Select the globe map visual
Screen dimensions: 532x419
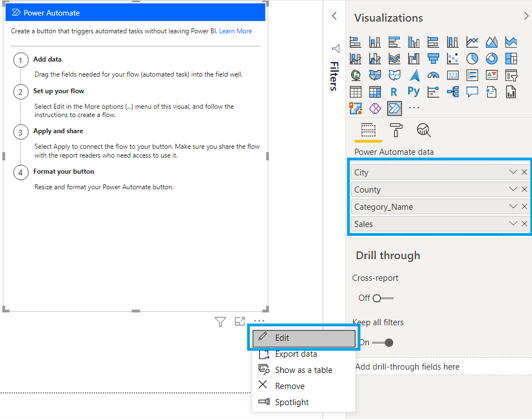click(355, 75)
